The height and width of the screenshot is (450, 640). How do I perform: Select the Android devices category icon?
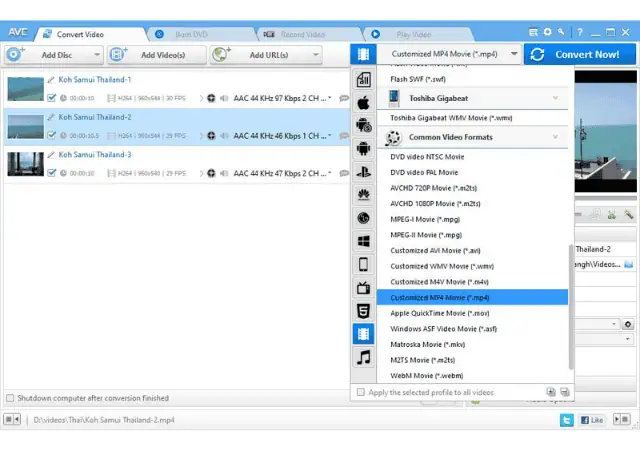point(363,149)
